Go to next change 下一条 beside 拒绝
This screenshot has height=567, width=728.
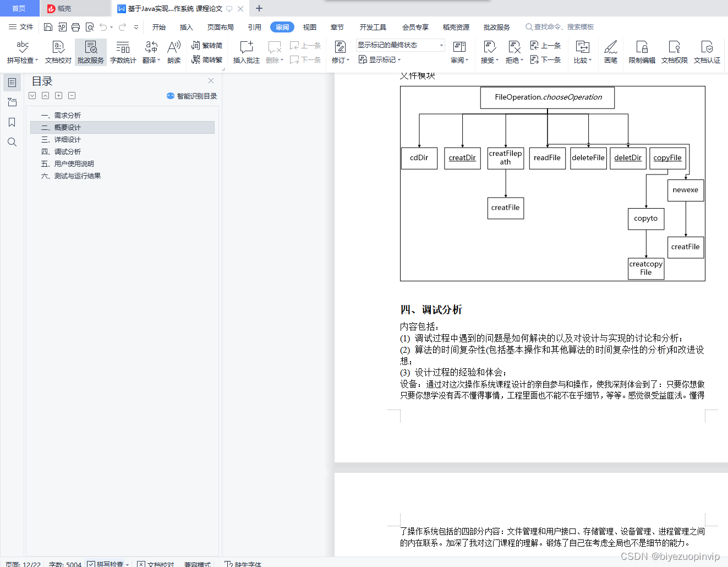click(x=545, y=60)
